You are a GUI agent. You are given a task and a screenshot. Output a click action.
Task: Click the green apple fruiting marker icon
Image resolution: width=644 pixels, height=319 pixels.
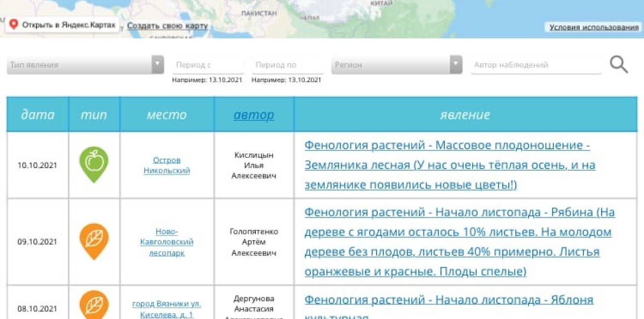(94, 164)
